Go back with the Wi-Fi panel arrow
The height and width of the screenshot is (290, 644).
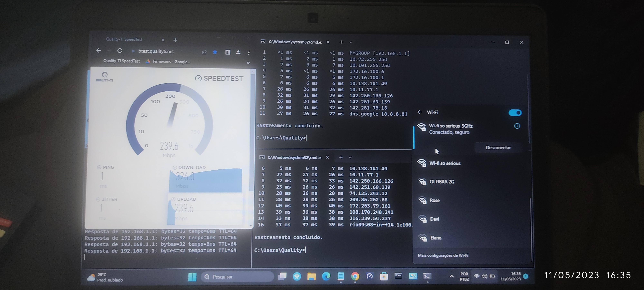(x=420, y=112)
